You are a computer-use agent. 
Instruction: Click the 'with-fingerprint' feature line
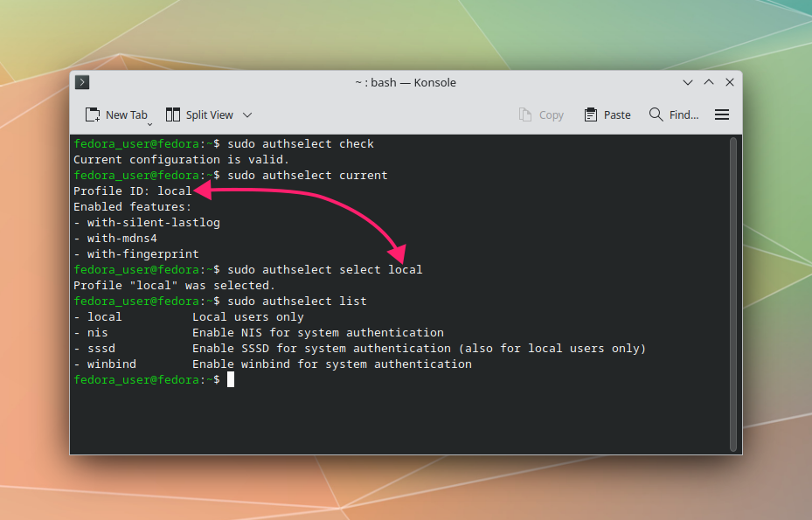click(x=136, y=253)
